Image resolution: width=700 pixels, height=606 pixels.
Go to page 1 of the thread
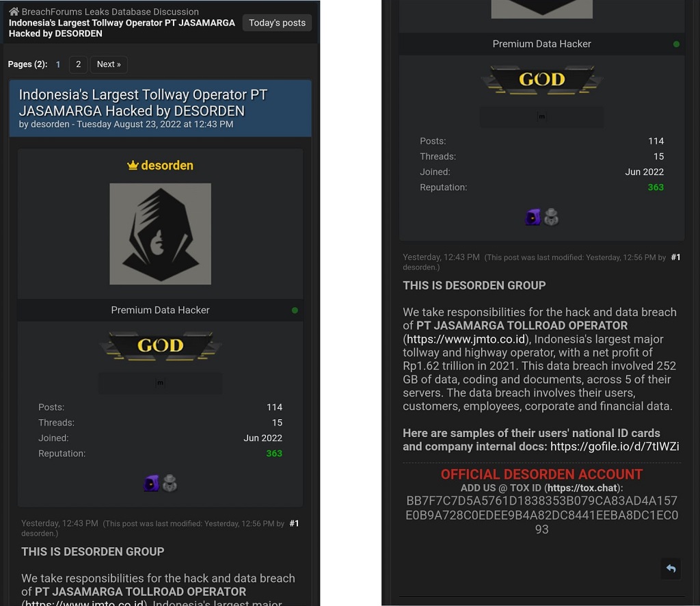pyautogui.click(x=58, y=64)
